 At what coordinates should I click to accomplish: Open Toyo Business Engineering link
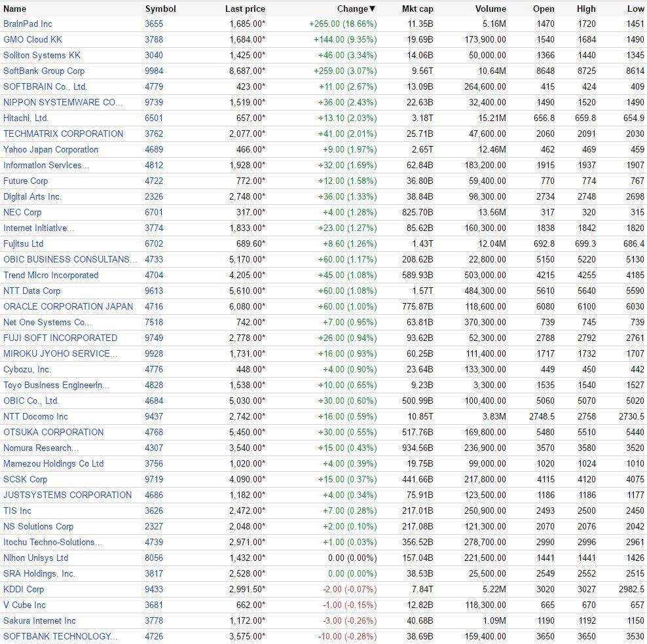tap(56, 385)
